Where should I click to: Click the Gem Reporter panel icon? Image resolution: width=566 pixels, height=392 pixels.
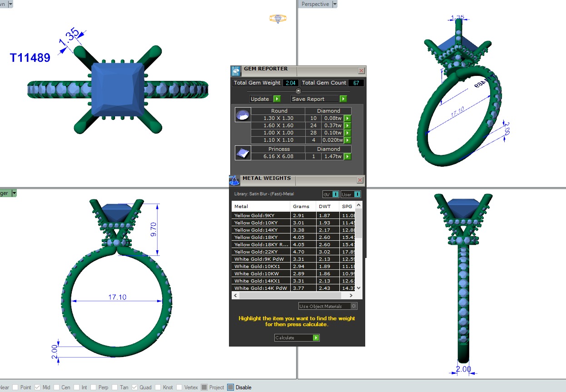(235, 70)
